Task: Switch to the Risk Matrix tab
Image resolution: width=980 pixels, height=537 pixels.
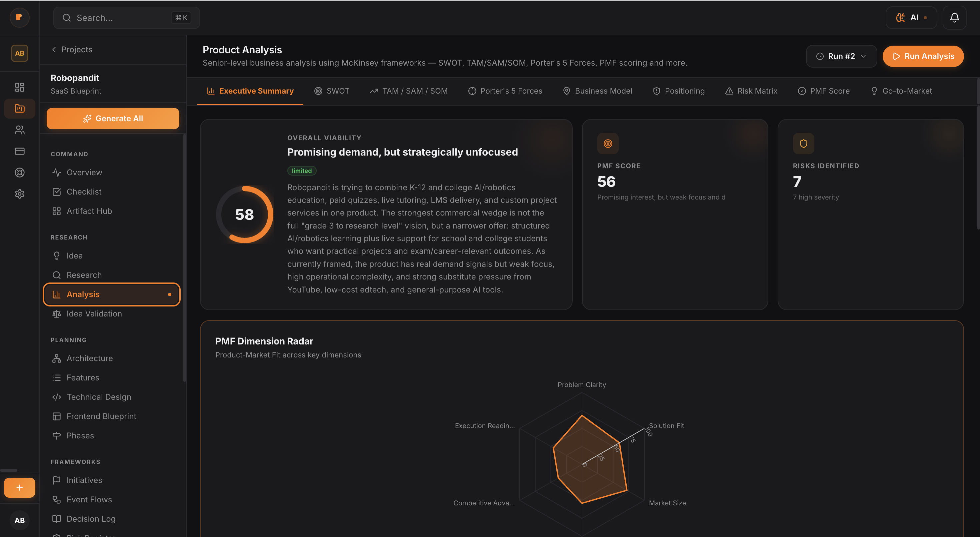Action: click(751, 91)
